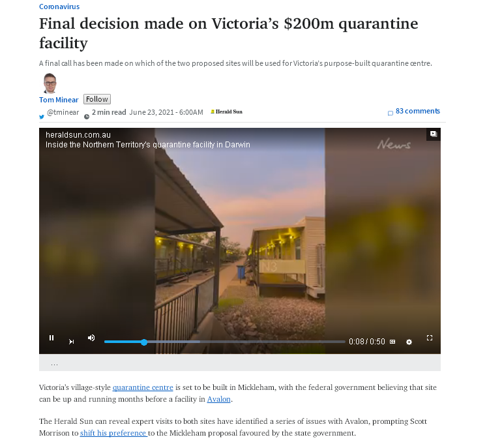Open the Avalon link

[x=218, y=399]
